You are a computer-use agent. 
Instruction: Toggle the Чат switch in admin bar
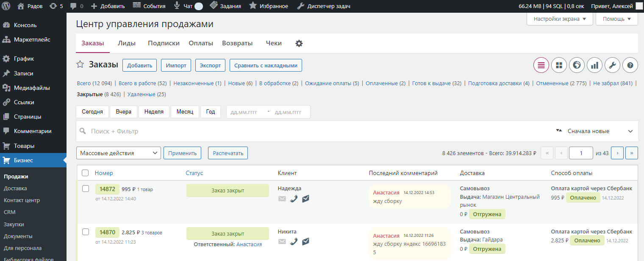pyautogui.click(x=198, y=6)
